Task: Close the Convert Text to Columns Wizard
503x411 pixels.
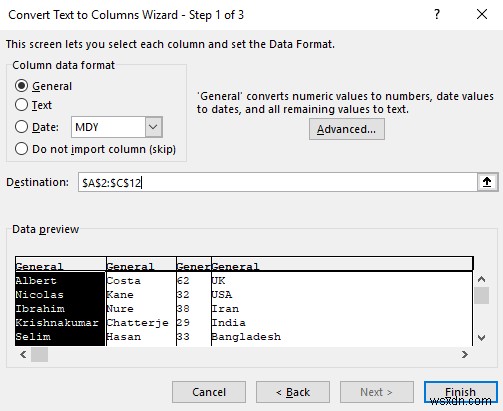Action: (482, 14)
